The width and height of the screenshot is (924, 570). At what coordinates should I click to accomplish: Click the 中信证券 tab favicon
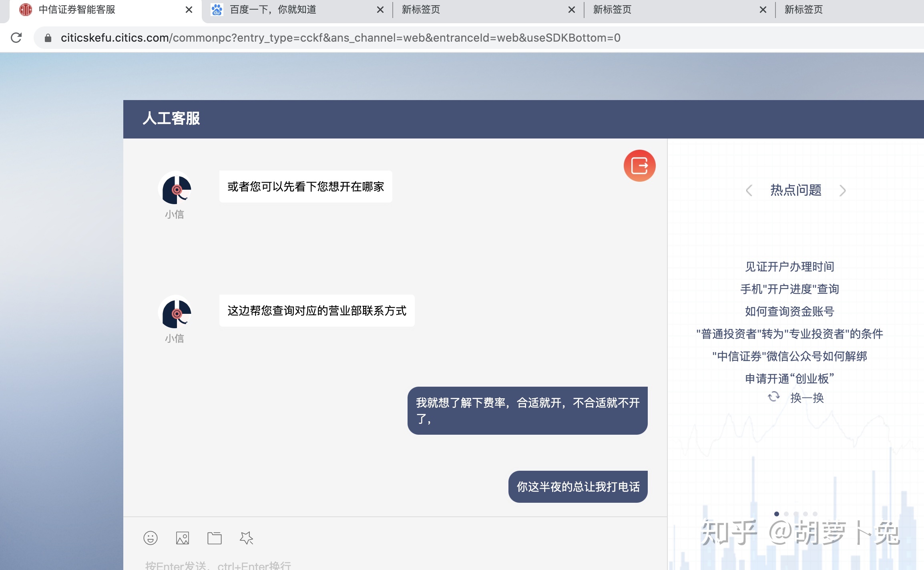point(26,10)
